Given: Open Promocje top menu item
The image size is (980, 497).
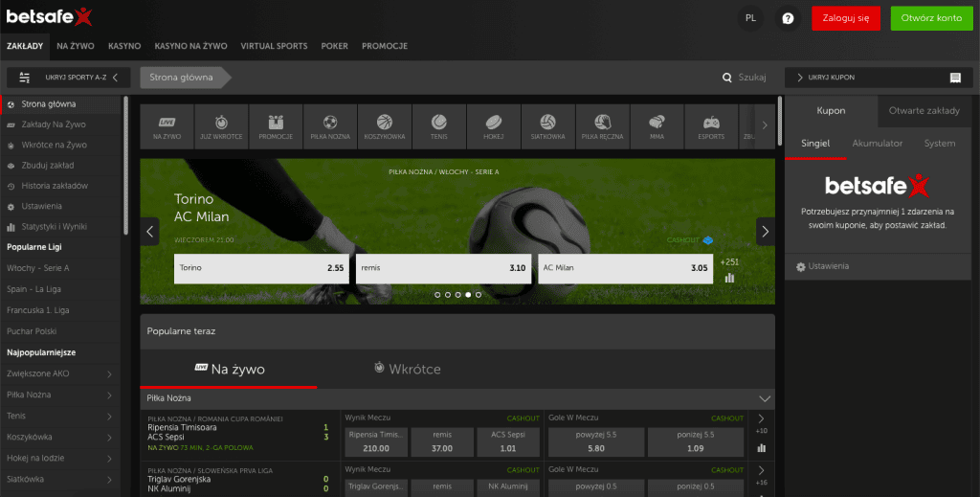Looking at the screenshot, I should click(385, 46).
